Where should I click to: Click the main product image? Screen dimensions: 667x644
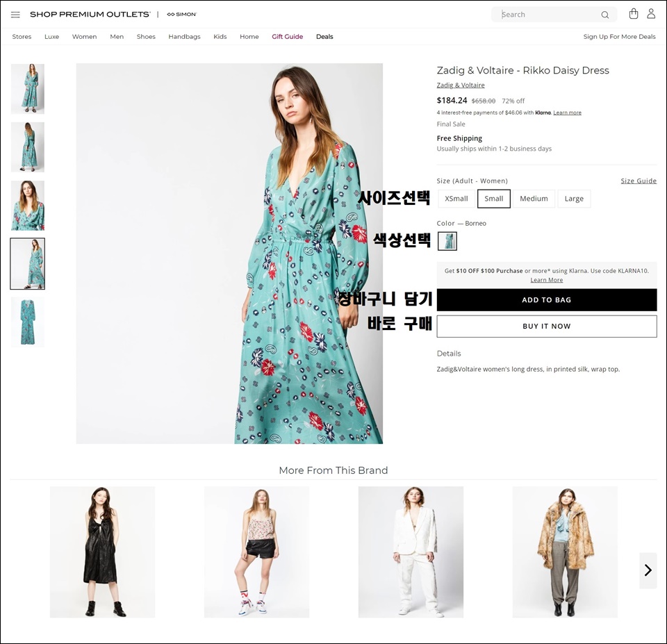(229, 254)
